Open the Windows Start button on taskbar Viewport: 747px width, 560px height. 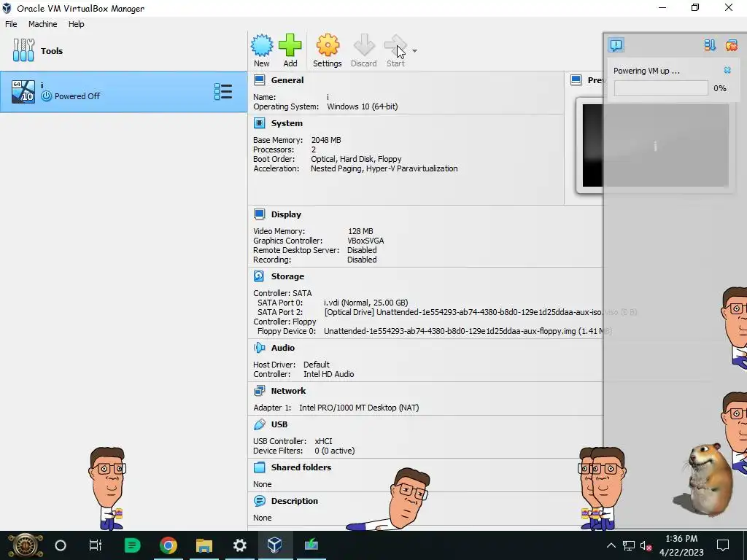pyautogui.click(x=25, y=545)
